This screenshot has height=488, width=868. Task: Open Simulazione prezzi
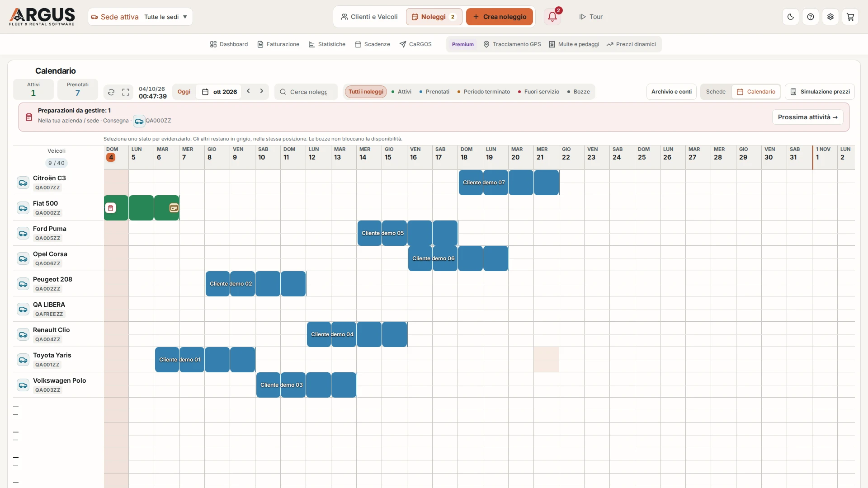tap(820, 92)
